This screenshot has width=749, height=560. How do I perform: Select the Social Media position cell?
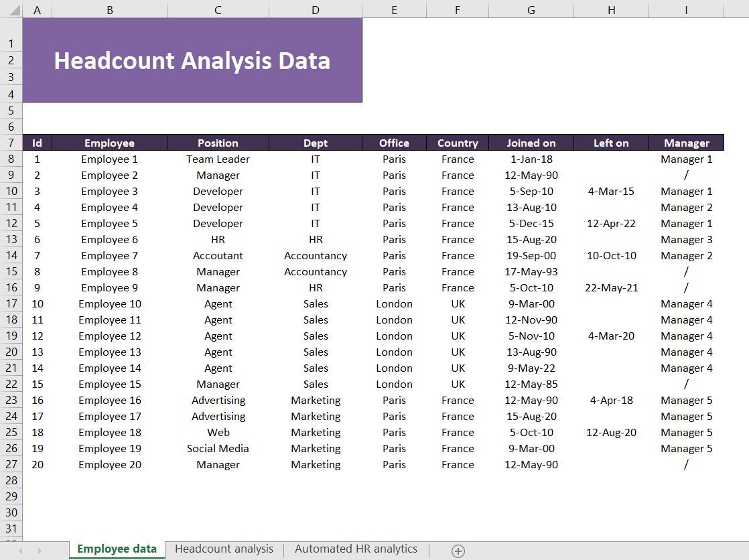[218, 448]
